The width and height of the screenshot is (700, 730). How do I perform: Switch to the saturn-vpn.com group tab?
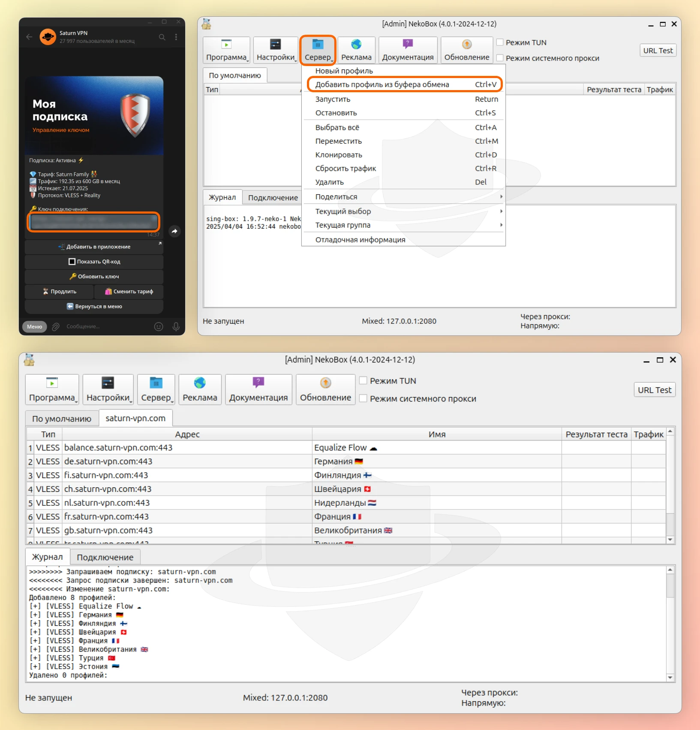tap(135, 418)
